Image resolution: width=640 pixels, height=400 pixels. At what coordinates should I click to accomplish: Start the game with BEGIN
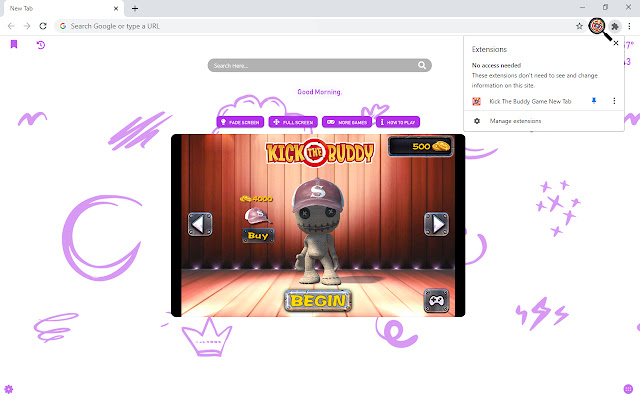click(318, 301)
